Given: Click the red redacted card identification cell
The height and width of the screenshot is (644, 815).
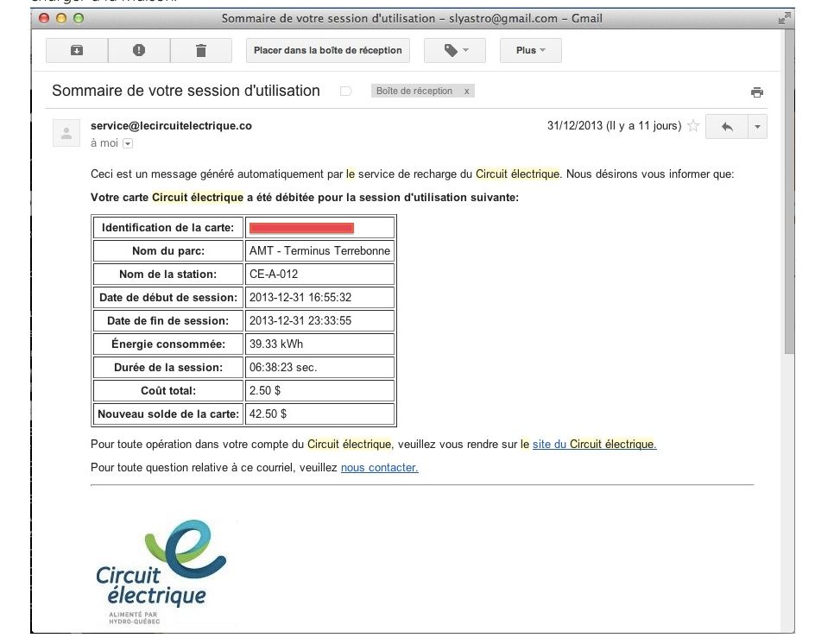Looking at the screenshot, I should (x=319, y=228).
